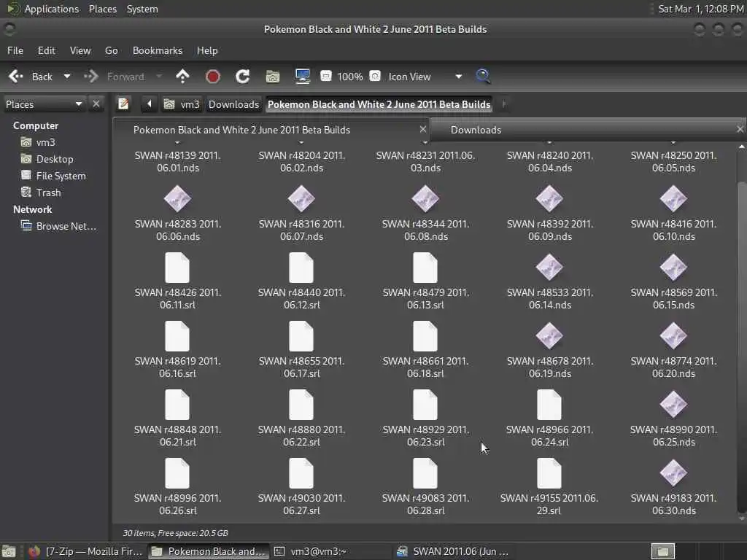747x560 pixels.
Task: Click the show desktop icon in taskbar
Action: [9, 551]
